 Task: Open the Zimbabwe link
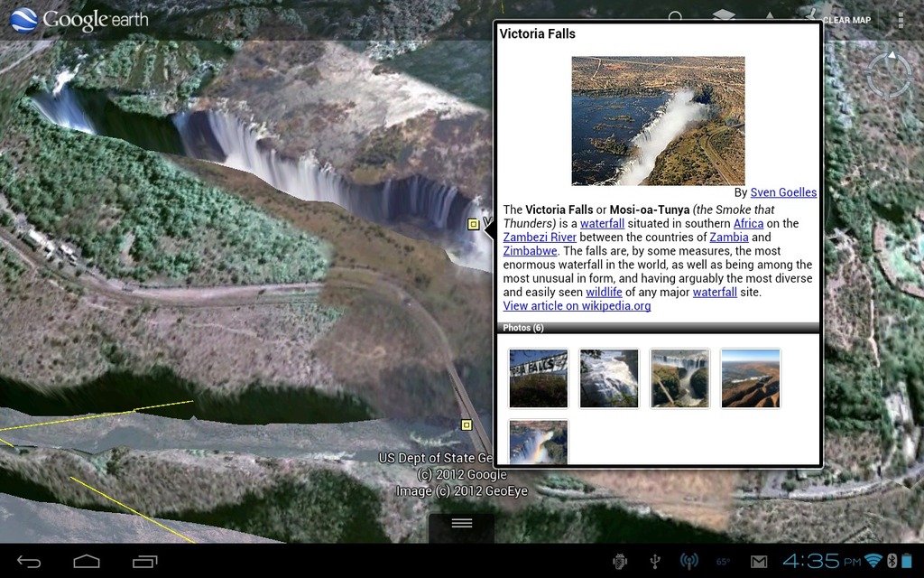531,251
